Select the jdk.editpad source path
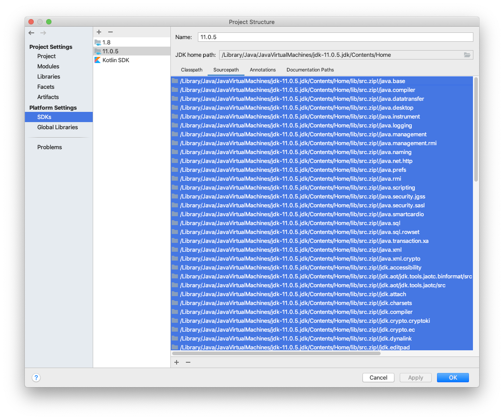The image size is (504, 420). coord(322,347)
